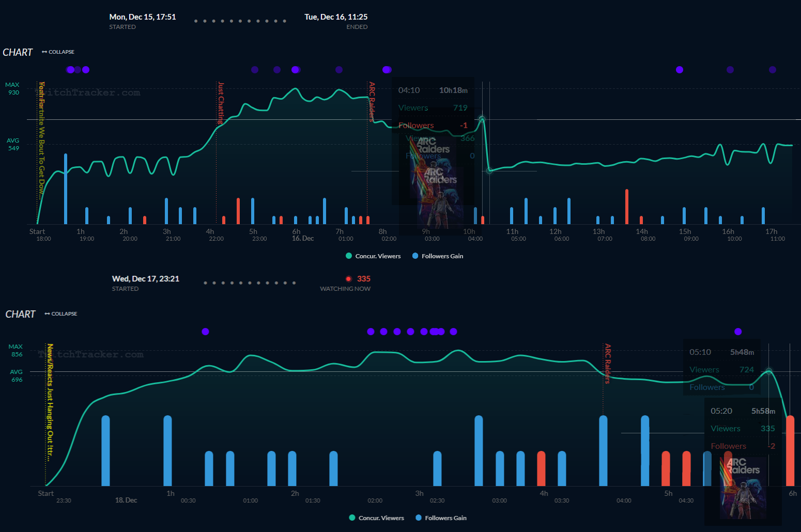Click purple event dot above 7h in Dec 15 chart
801x532 pixels.
339,70
